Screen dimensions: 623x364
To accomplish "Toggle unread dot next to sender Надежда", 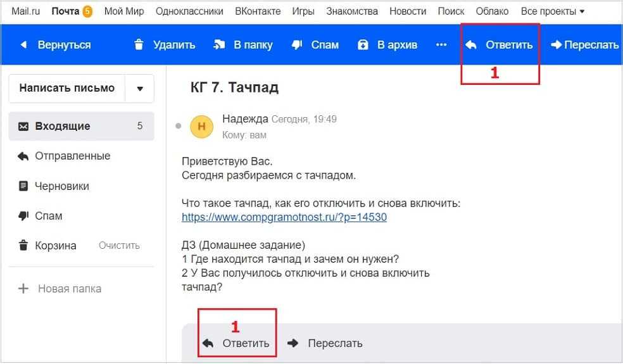I will (x=179, y=125).
